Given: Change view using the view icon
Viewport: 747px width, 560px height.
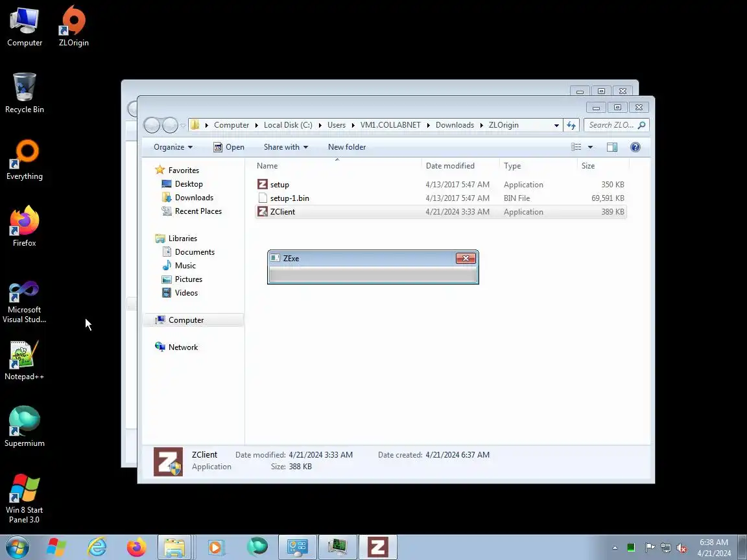Looking at the screenshot, I should coord(576,147).
